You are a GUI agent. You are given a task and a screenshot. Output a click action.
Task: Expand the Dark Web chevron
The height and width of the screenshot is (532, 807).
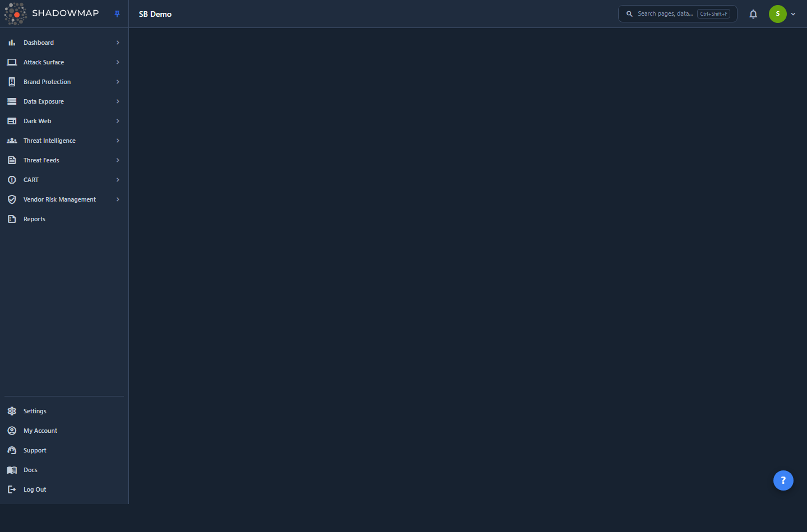(x=118, y=121)
